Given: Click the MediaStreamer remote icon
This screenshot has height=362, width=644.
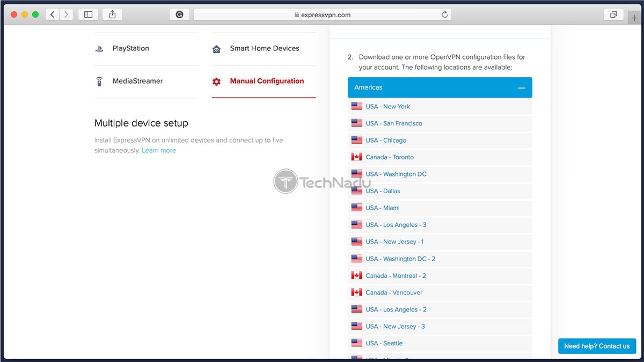Looking at the screenshot, I should pyautogui.click(x=99, y=82).
